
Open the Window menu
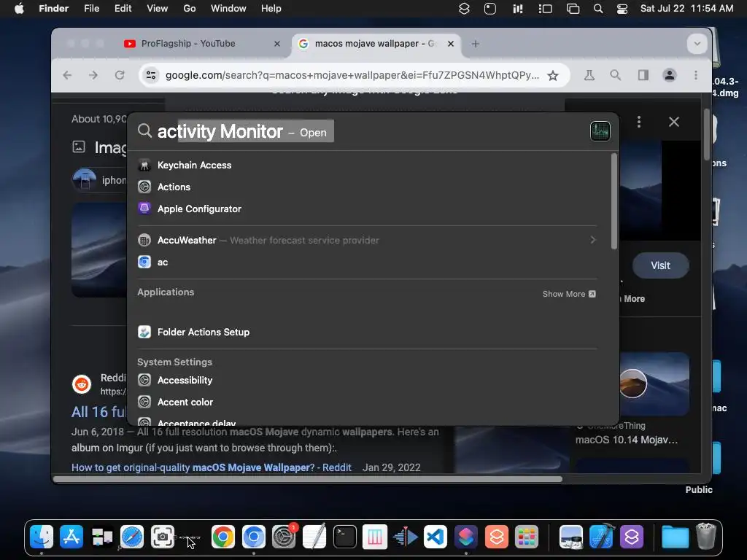click(228, 9)
